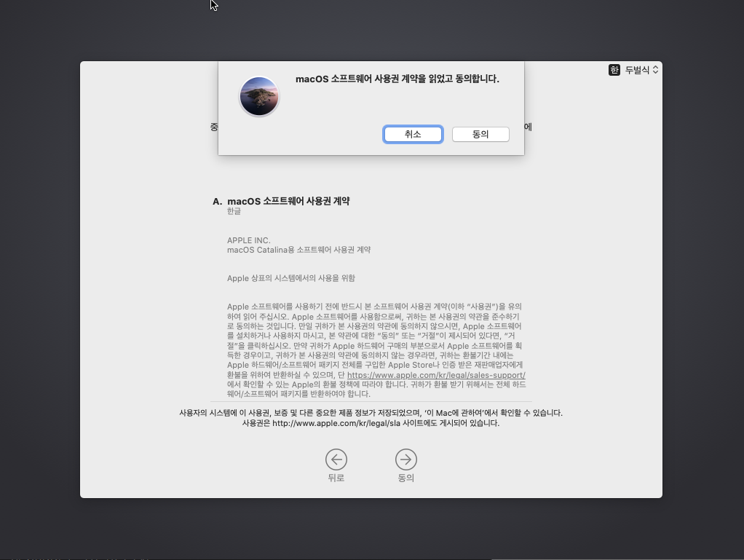The image size is (744, 560).
Task: Click the 동의 label below the forward arrow
Action: point(405,478)
